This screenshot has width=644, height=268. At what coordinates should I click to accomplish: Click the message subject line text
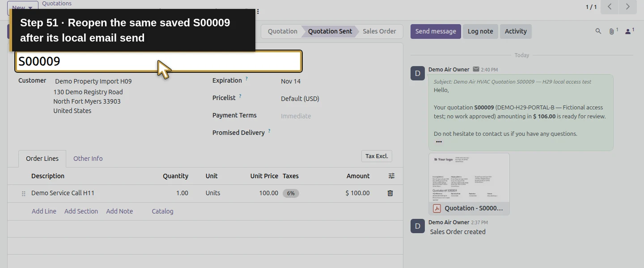click(x=513, y=82)
